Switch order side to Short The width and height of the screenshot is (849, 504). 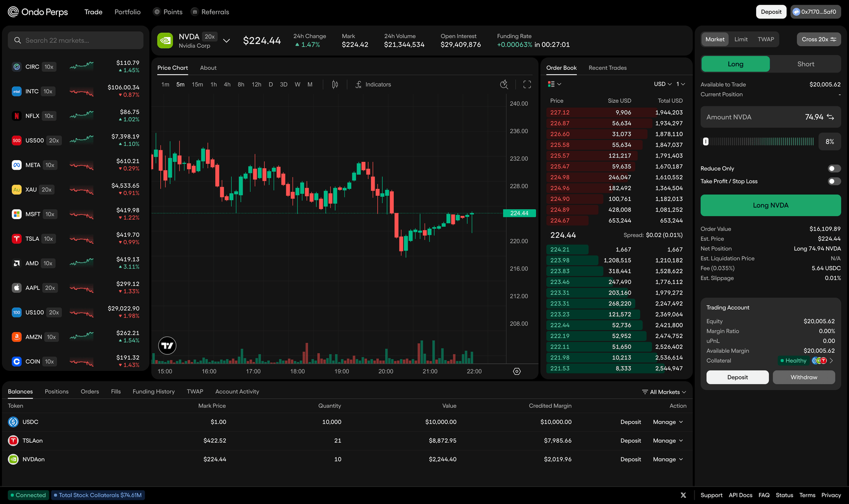(x=805, y=64)
